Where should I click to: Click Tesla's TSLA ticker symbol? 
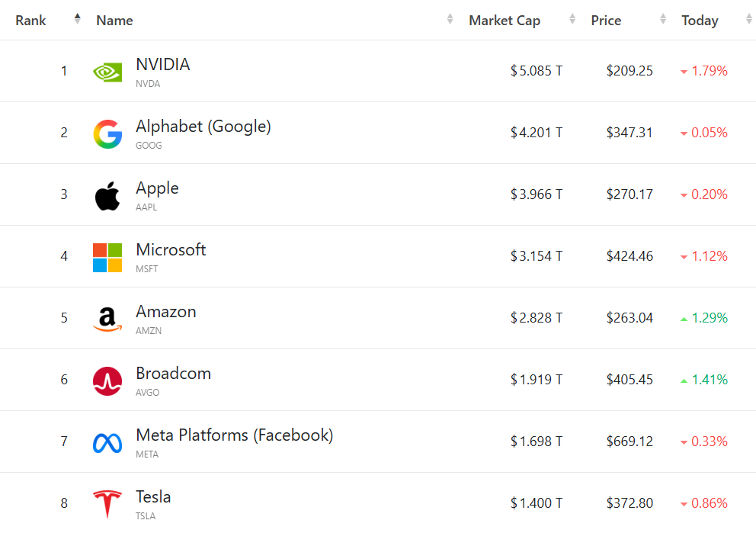(146, 516)
